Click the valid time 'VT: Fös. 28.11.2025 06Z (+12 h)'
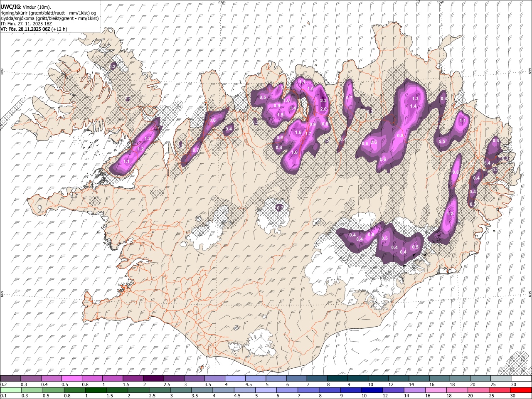Image resolution: width=532 pixels, height=399 pixels. [x=34, y=29]
